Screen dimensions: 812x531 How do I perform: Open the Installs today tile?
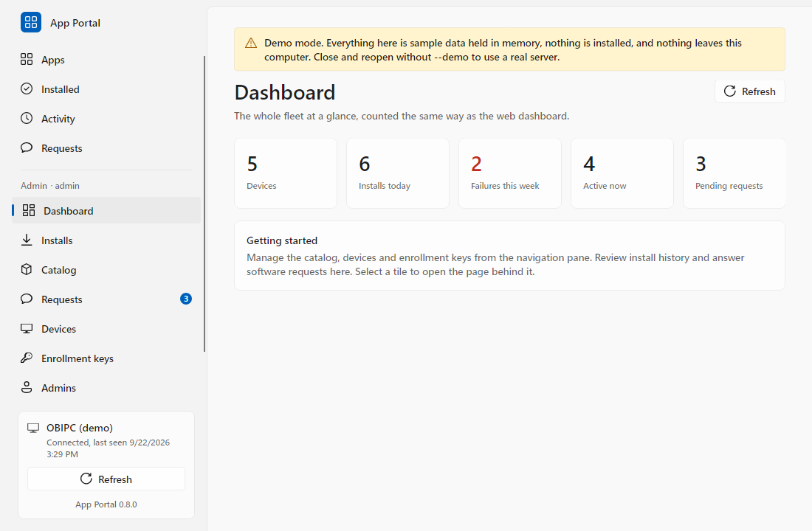click(398, 173)
